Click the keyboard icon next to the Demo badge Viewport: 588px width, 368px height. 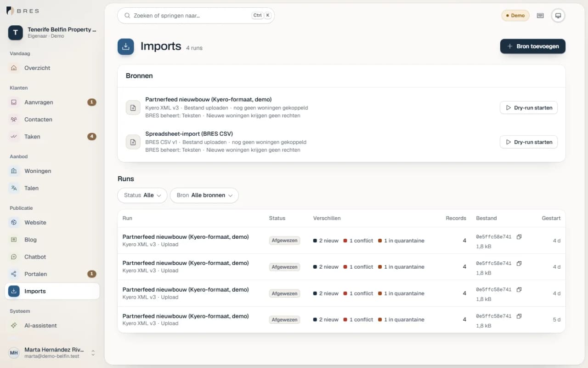[540, 16]
